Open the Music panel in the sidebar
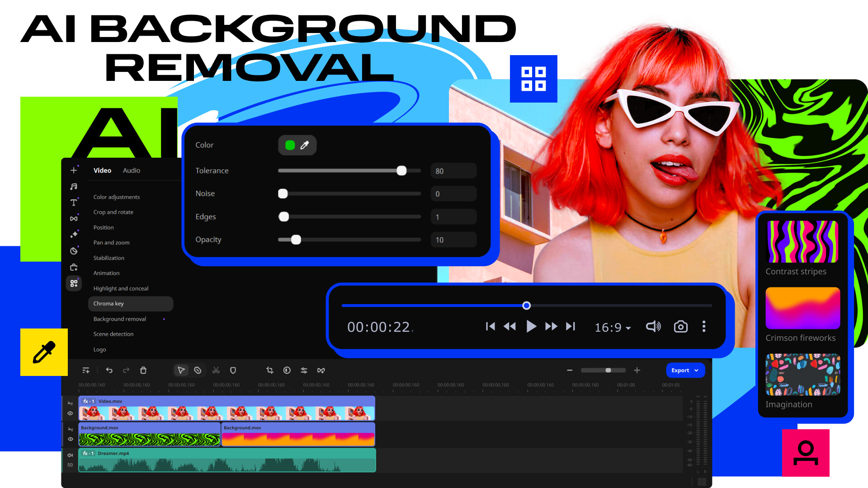This screenshot has height=488, width=868. coord(73,186)
